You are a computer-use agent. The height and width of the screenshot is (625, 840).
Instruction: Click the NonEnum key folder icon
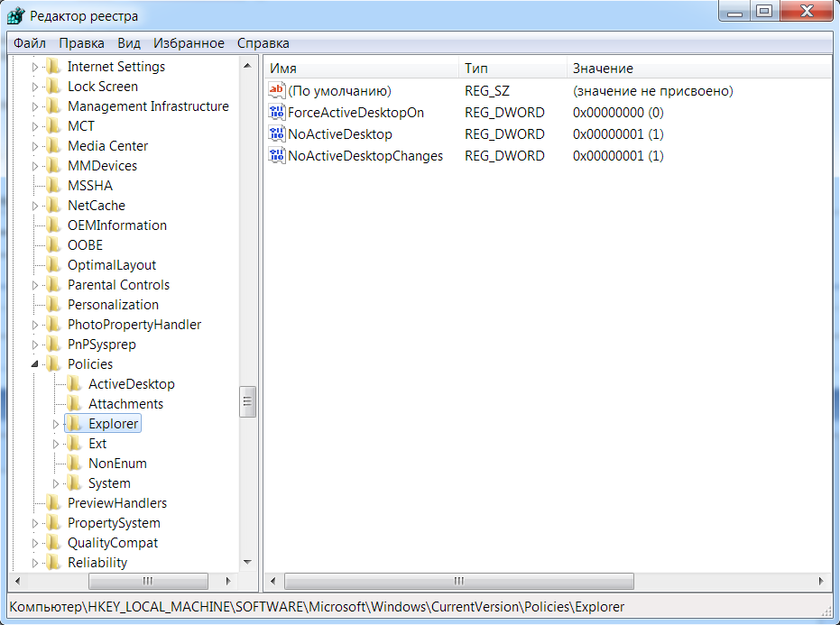coord(74,464)
